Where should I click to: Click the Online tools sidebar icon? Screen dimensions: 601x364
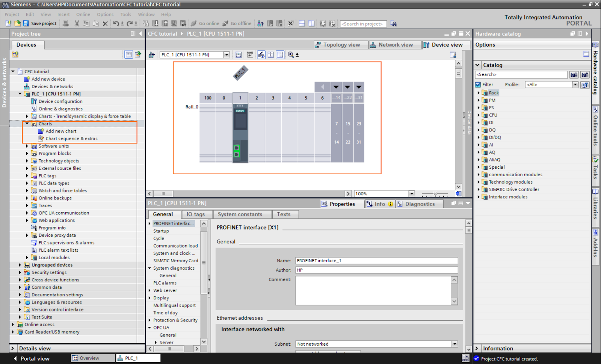(x=595, y=110)
